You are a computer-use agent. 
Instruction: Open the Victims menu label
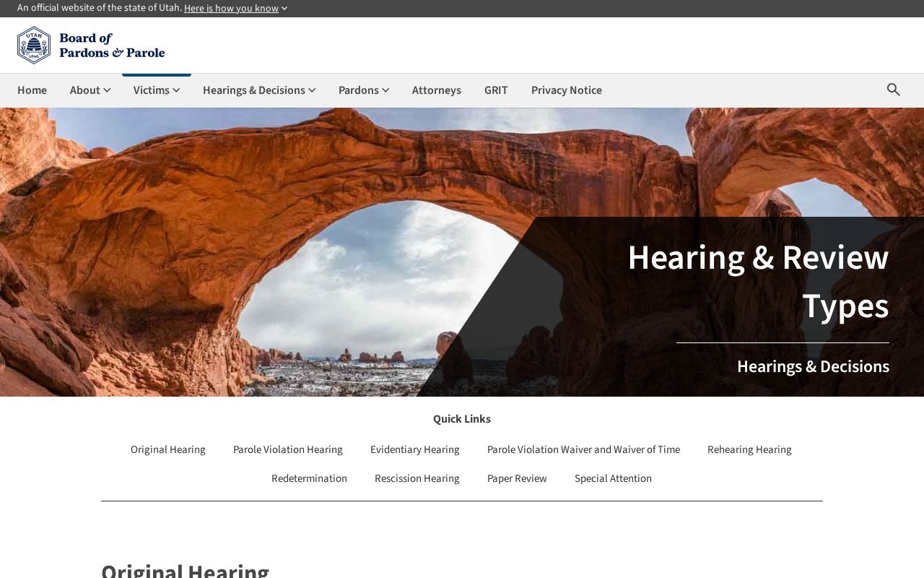click(152, 90)
